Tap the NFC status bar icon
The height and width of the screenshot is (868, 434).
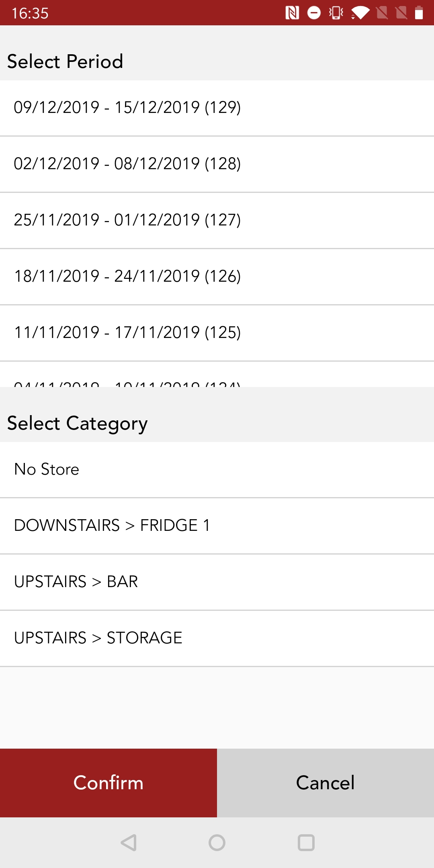pos(293,13)
